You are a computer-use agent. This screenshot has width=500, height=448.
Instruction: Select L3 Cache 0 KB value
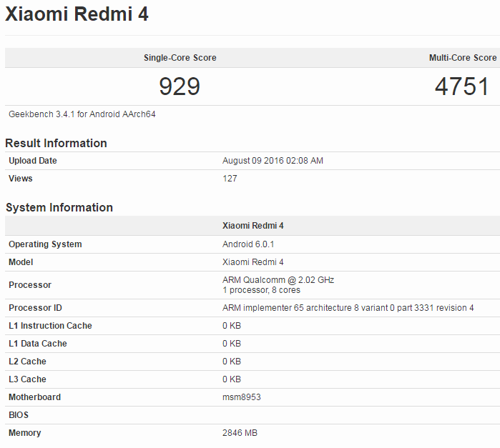pos(232,379)
